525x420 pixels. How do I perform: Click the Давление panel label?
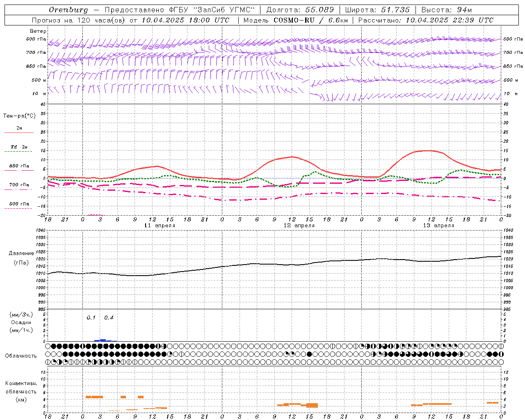point(21,253)
